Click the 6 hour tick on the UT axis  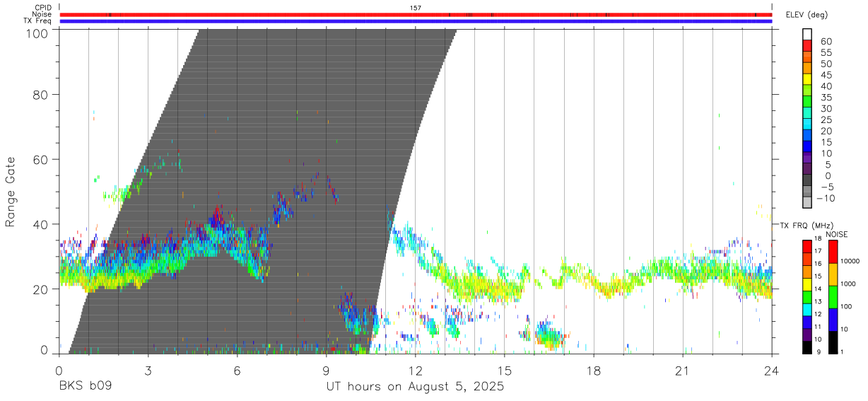point(237,371)
